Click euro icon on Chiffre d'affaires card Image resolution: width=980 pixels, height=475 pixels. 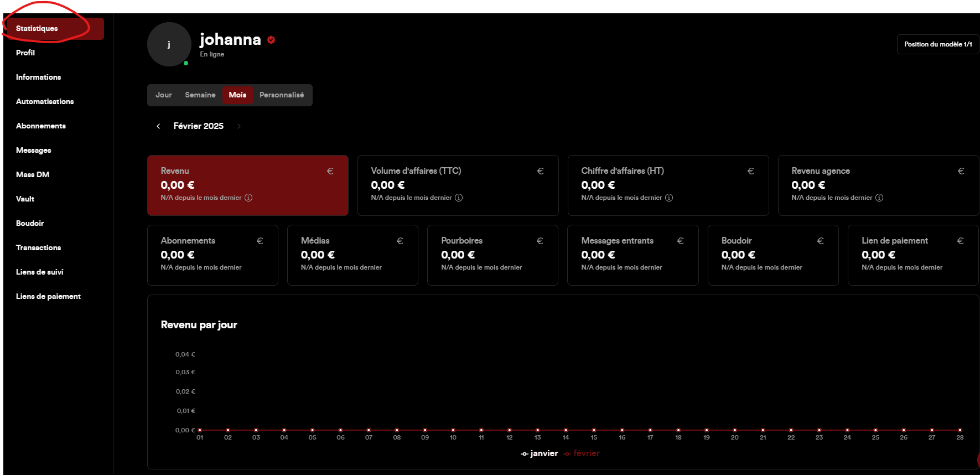(x=751, y=171)
